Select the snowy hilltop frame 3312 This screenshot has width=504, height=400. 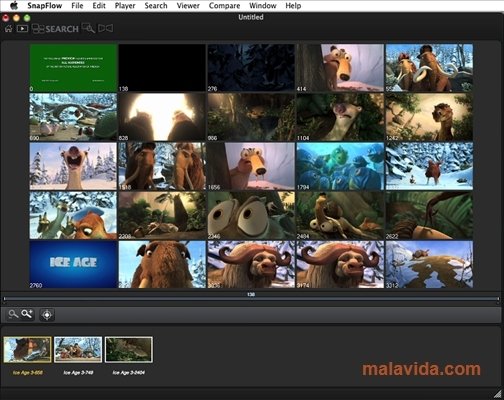click(x=429, y=264)
